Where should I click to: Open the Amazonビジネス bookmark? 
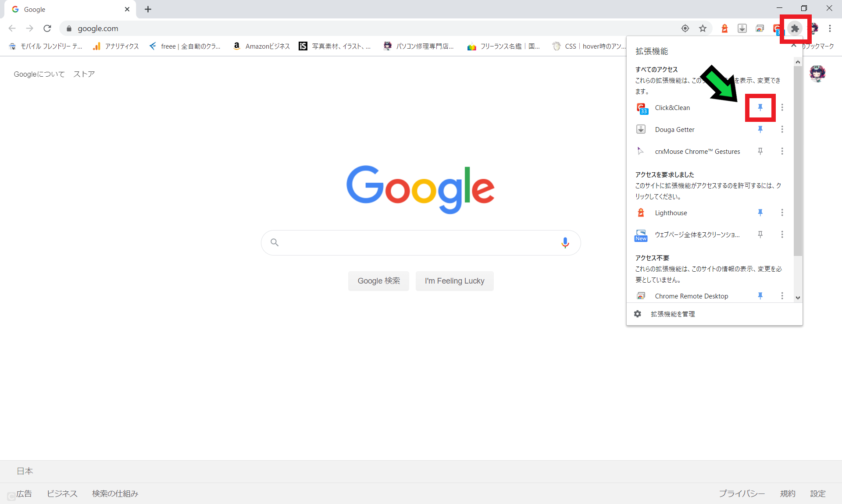coord(261,46)
